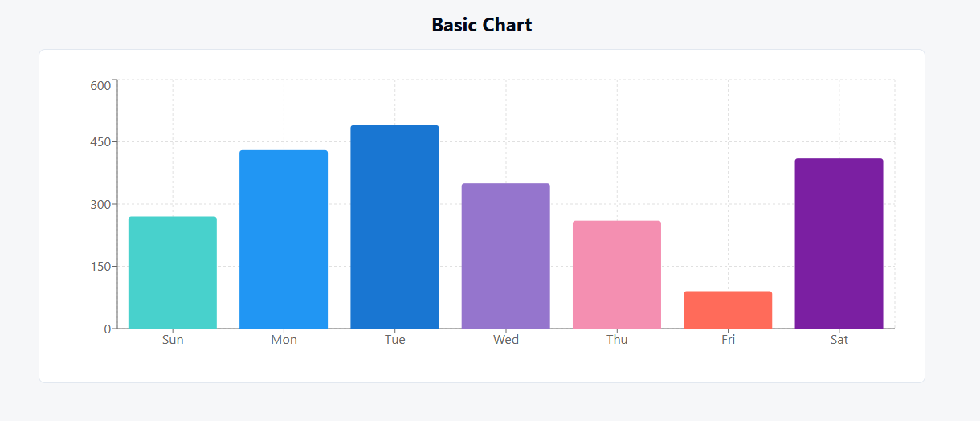
Task: Click the Fri x-axis label
Action: pos(728,340)
